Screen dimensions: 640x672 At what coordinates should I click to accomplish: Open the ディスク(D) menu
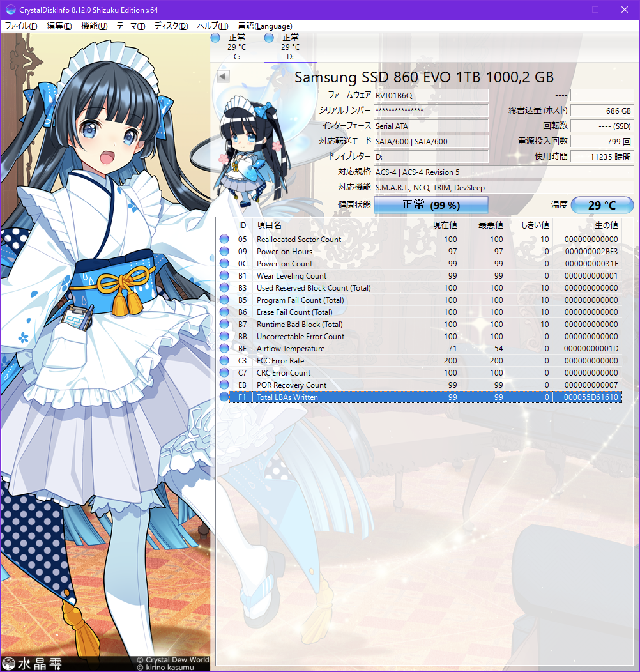point(171,26)
